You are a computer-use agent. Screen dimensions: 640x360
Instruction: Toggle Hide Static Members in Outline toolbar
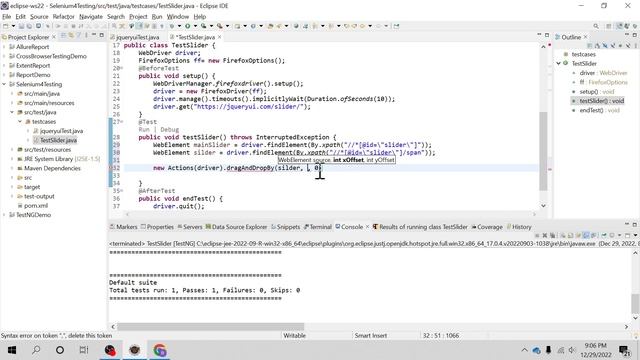click(612, 45)
